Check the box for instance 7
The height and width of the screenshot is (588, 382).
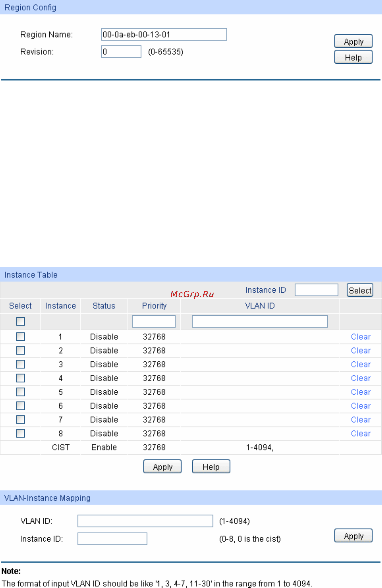pyautogui.click(x=20, y=420)
